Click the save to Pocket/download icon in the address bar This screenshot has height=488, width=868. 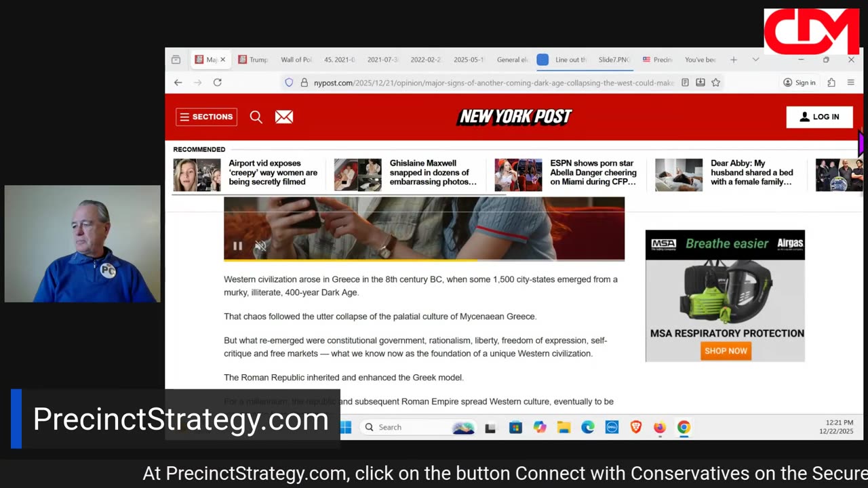(x=700, y=83)
